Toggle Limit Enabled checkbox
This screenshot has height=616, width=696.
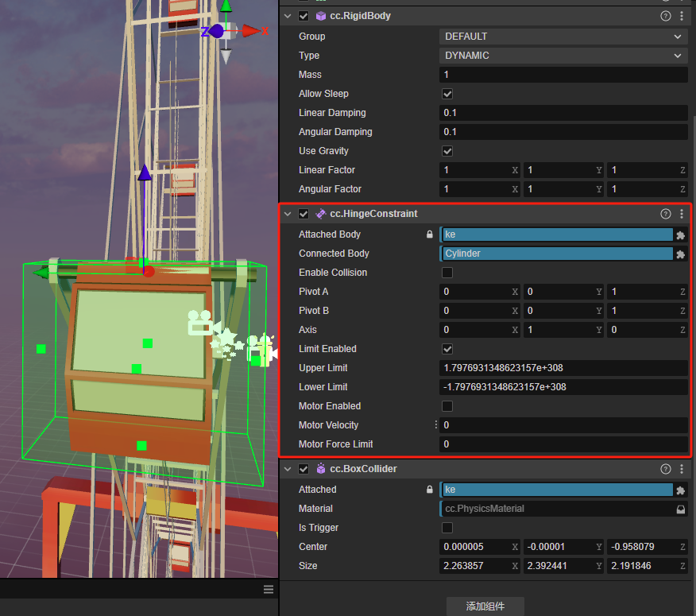tap(447, 349)
